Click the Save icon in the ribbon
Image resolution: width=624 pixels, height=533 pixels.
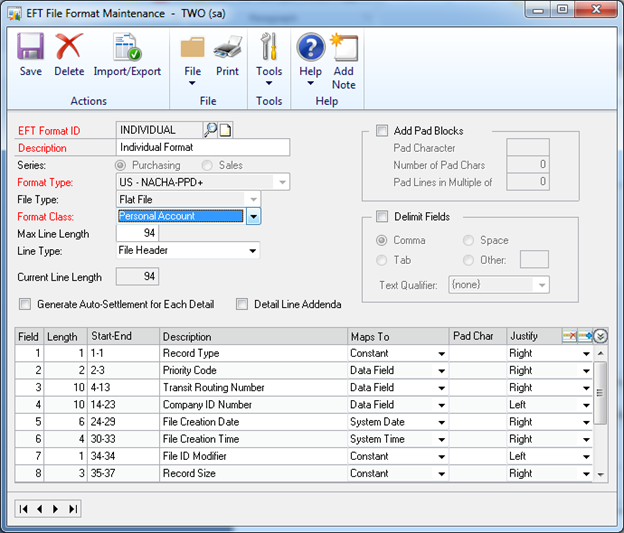tap(30, 54)
